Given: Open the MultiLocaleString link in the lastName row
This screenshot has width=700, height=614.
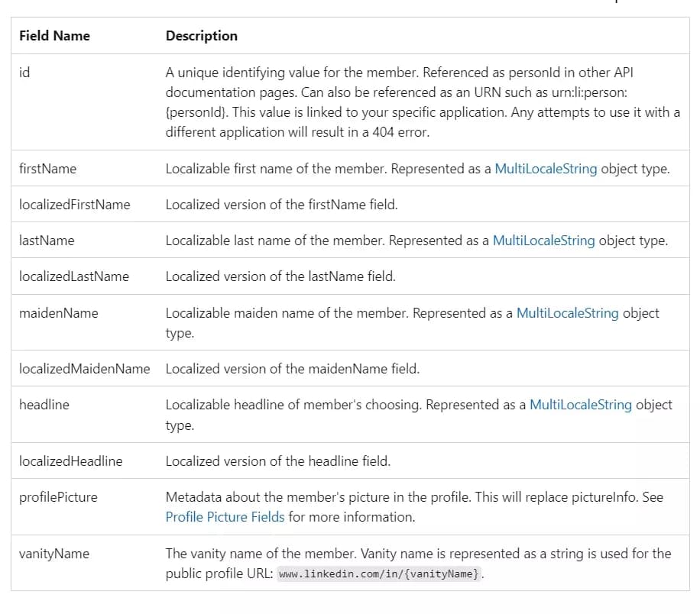Looking at the screenshot, I should (x=544, y=240).
